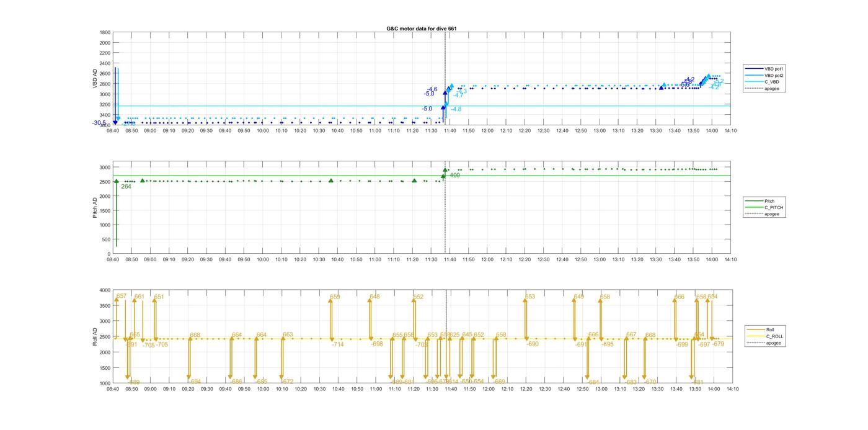
Task: Click the "VBD AD" y-axis label
Action: [95, 79]
